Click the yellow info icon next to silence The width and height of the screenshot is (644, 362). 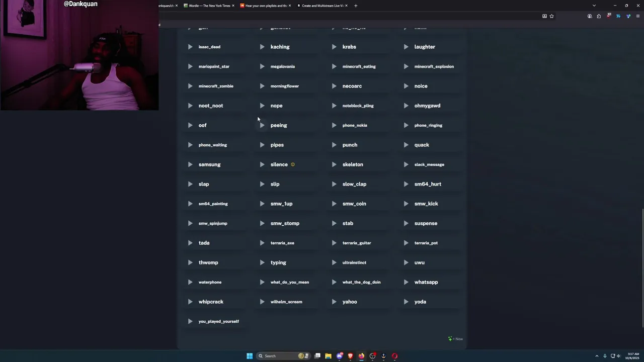point(293,164)
